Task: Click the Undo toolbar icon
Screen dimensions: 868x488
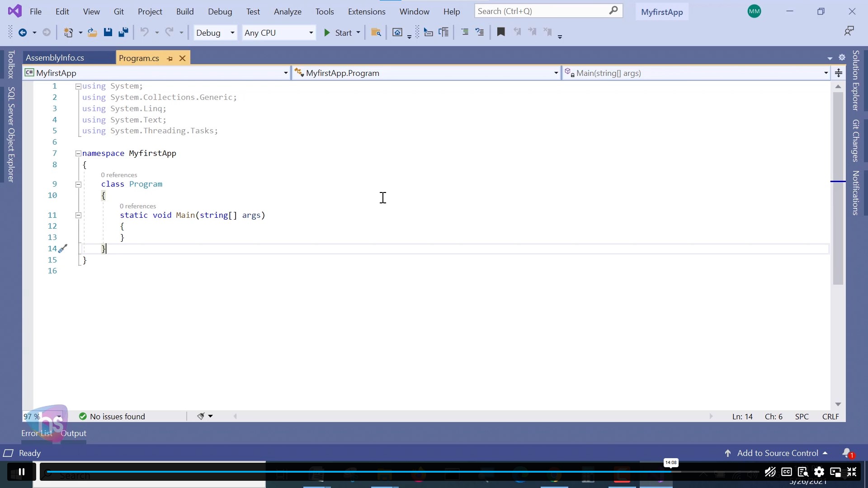Action: pos(146,32)
